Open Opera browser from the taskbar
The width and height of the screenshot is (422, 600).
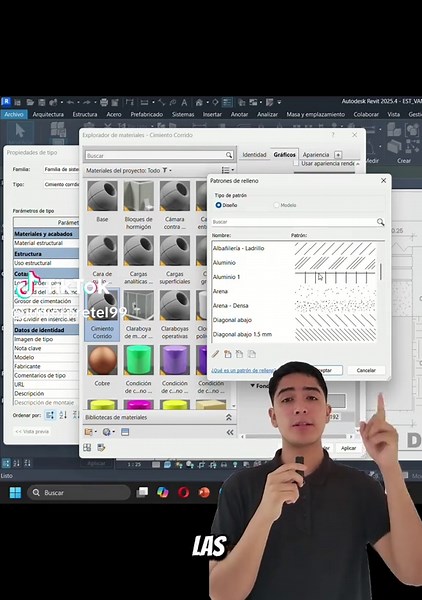pyautogui.click(x=184, y=492)
